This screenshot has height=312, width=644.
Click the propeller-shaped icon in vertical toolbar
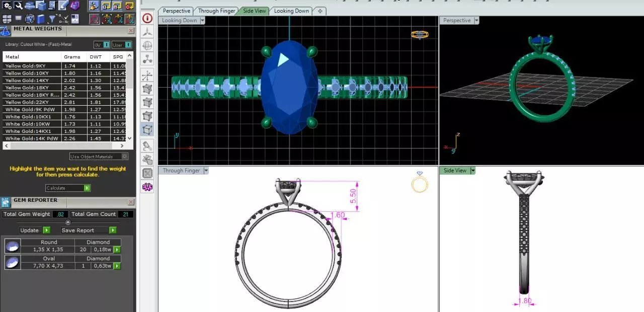click(147, 32)
